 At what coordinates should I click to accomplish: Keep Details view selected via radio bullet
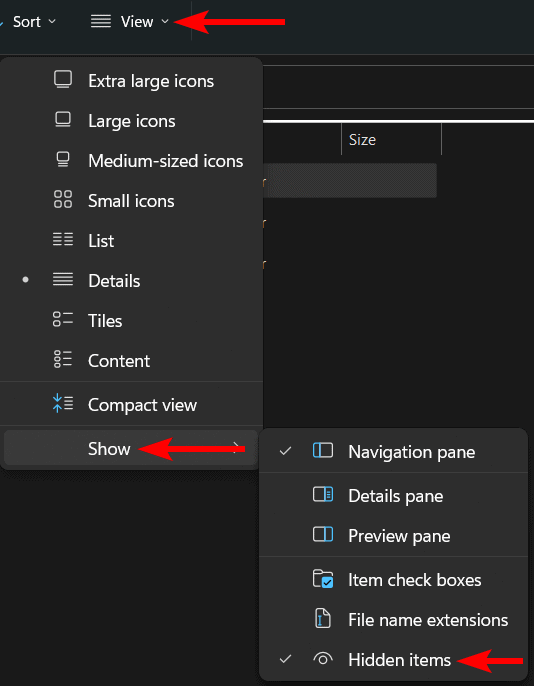coord(25,280)
